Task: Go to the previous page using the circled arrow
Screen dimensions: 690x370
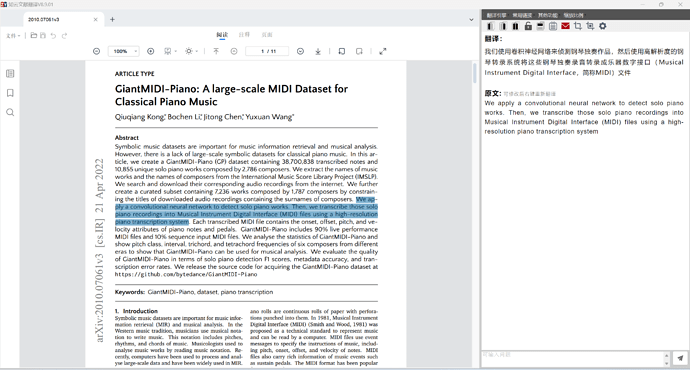Action: click(x=234, y=51)
